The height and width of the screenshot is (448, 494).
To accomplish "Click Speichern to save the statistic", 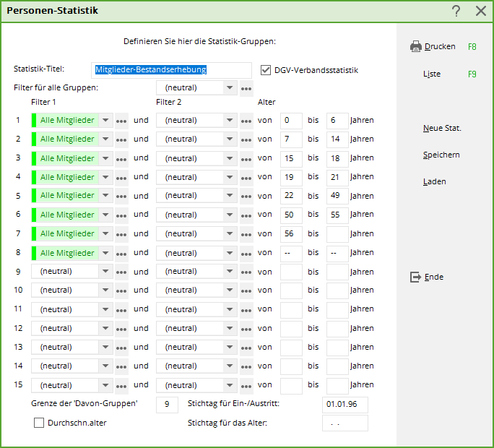I will [x=441, y=155].
